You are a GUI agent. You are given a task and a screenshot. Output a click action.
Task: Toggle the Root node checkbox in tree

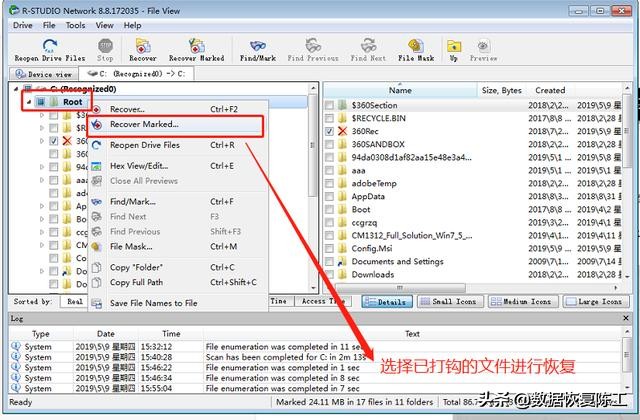point(41,102)
